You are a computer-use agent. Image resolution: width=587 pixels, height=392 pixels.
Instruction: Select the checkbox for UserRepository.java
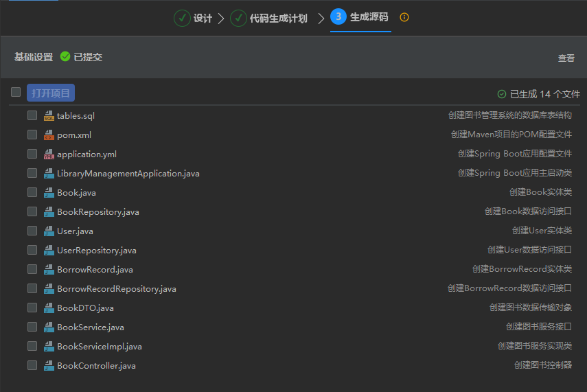tap(32, 250)
